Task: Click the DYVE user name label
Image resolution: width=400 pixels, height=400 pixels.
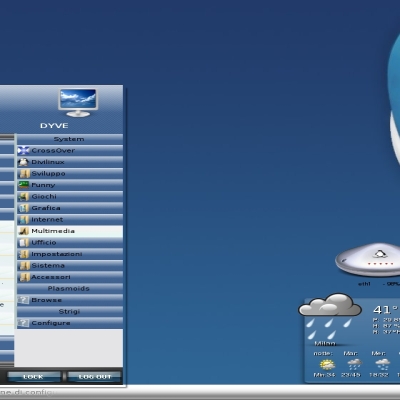Action: coord(54,126)
